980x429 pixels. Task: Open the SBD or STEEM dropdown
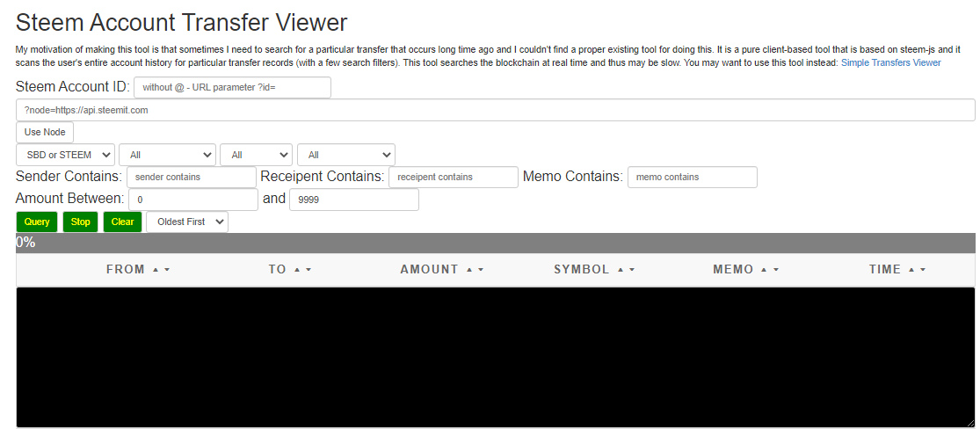pyautogui.click(x=66, y=155)
